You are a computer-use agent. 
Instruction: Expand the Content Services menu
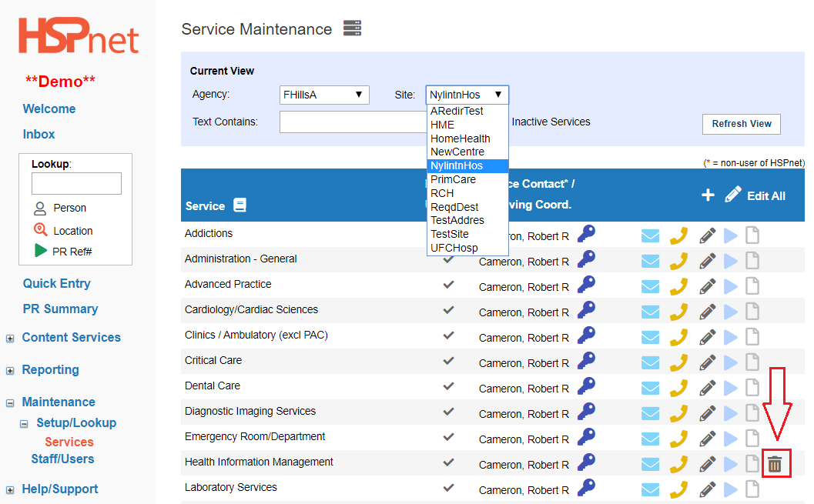[x=10, y=339]
